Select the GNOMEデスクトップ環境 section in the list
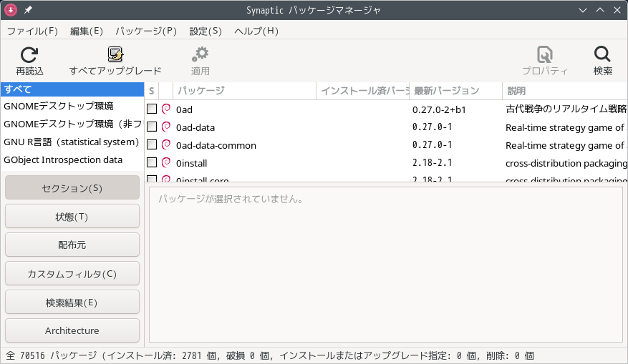The image size is (628, 364). [x=59, y=107]
